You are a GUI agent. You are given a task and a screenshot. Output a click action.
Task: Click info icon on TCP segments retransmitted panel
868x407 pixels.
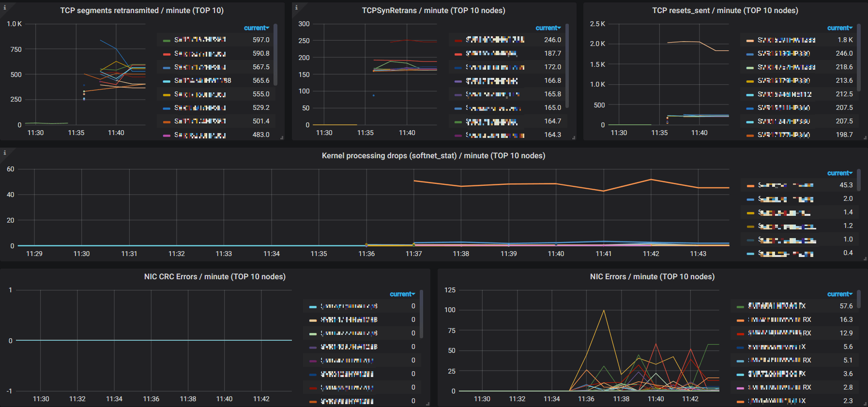pyautogui.click(x=5, y=7)
